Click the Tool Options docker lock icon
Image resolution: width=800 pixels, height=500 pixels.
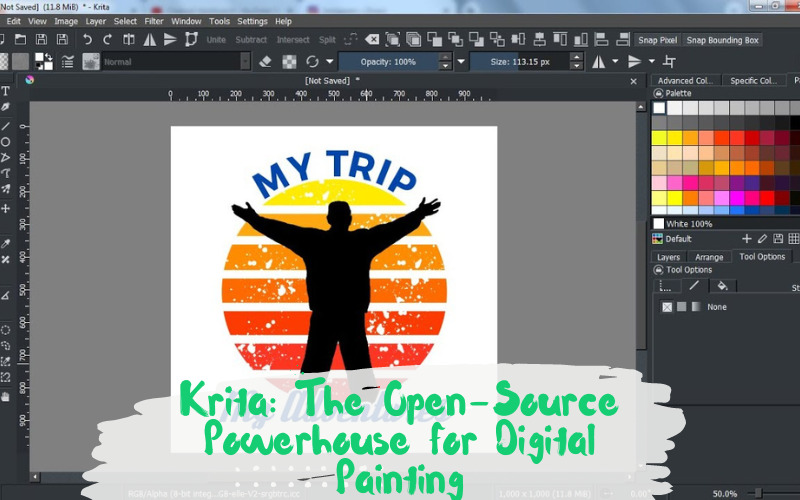coord(659,270)
